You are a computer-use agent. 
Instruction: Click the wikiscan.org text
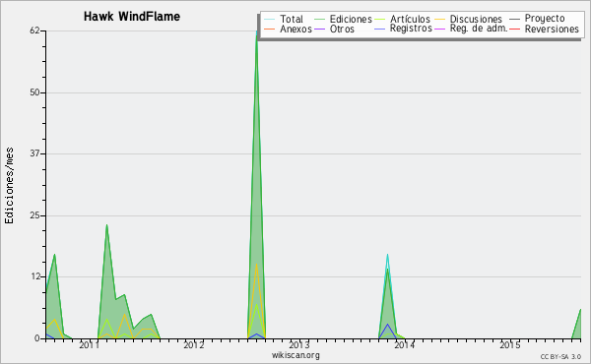(295, 355)
